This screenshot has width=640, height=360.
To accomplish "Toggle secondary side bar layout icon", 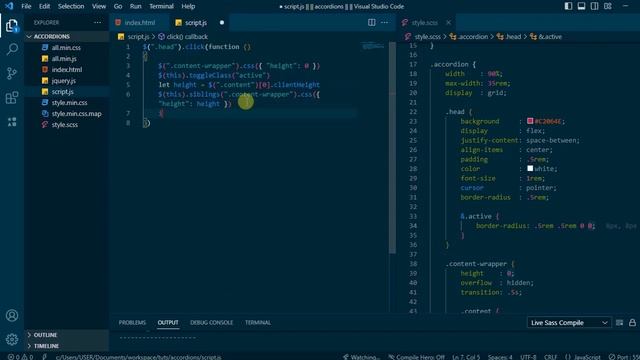I will click(594, 6).
